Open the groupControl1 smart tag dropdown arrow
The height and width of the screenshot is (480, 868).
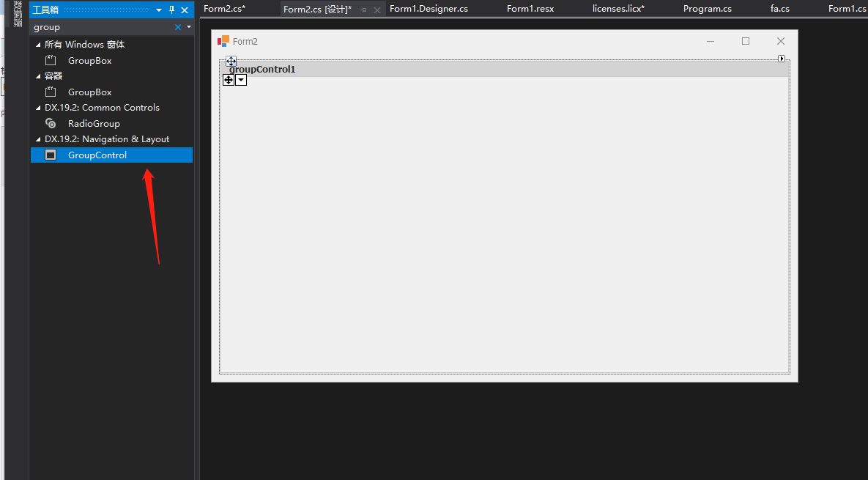tap(241, 79)
